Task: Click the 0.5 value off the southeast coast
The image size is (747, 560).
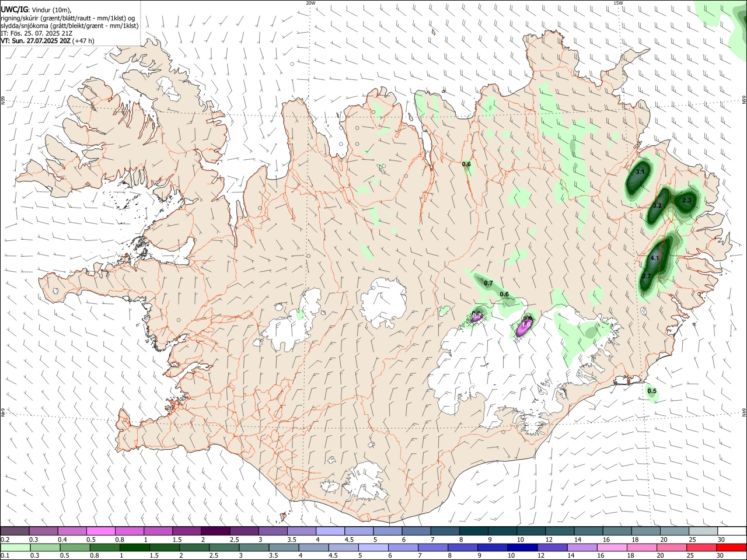Action: tap(652, 391)
